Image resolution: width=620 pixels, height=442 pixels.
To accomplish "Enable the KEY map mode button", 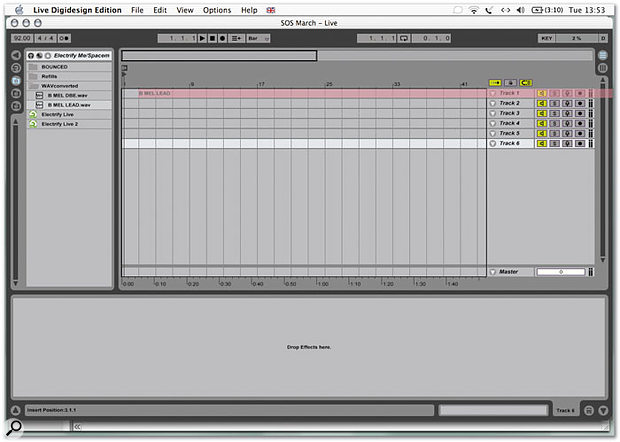I will click(547, 38).
